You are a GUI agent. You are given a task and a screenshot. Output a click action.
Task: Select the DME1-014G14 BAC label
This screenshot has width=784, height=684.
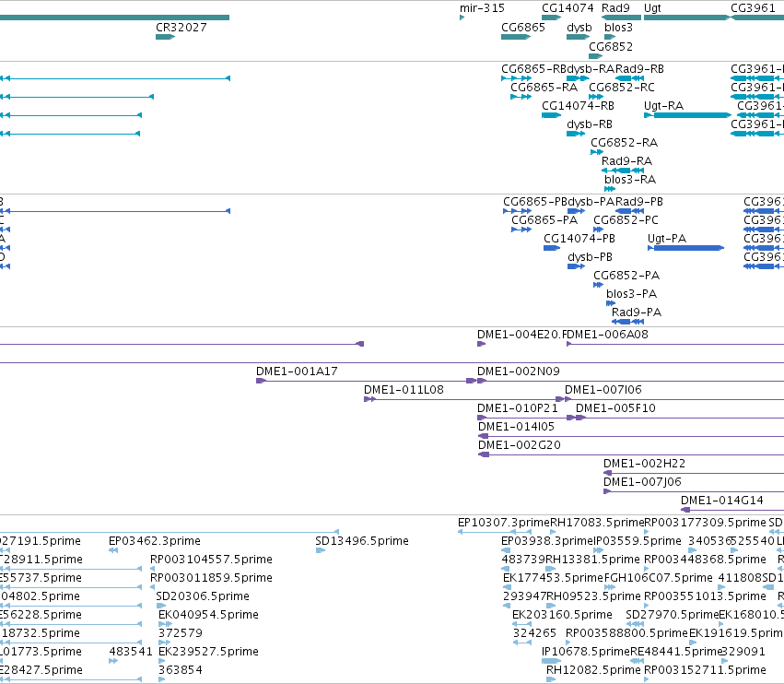coord(722,501)
